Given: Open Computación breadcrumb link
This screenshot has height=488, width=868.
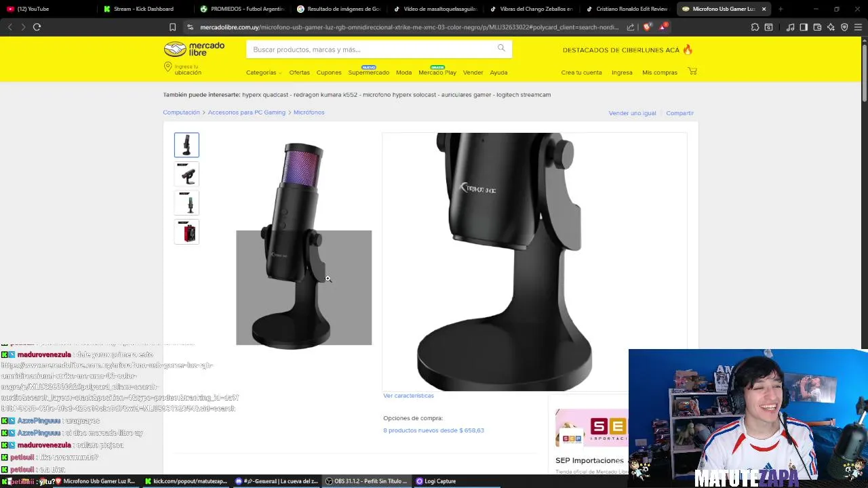Looking at the screenshot, I should 181,113.
